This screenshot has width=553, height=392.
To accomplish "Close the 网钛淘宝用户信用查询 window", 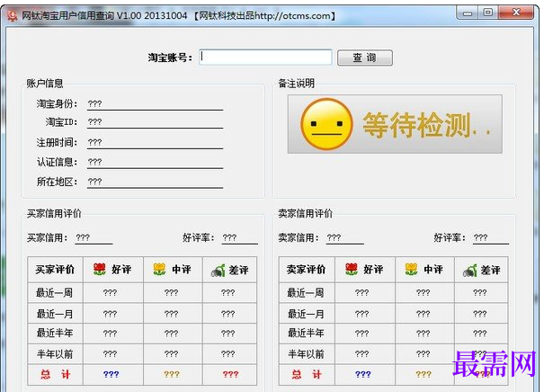I will click(516, 13).
